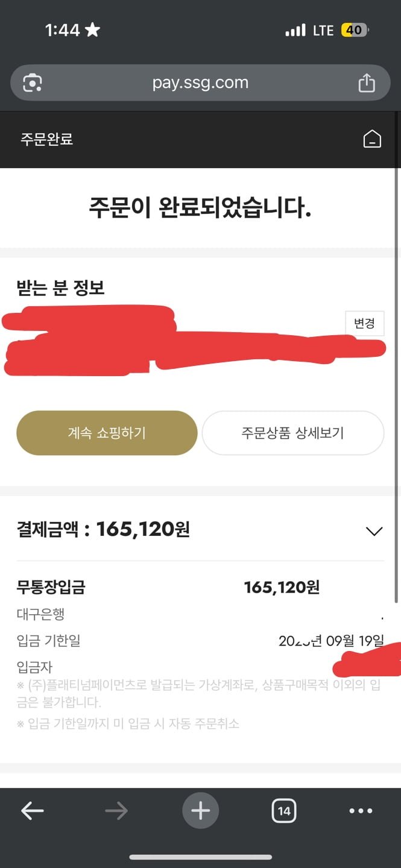This screenshot has width=401, height=868.
Task: Tap the battery indicator in the status bar
Action: (355, 30)
